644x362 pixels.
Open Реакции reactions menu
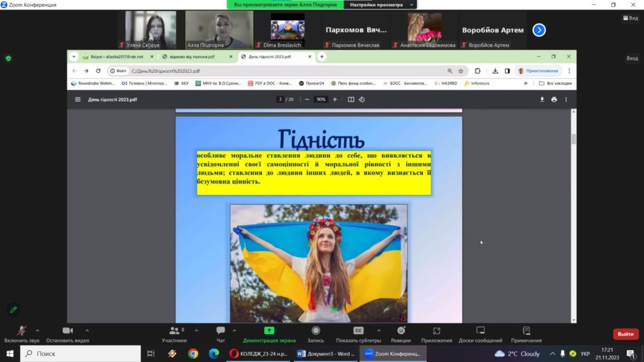(401, 334)
